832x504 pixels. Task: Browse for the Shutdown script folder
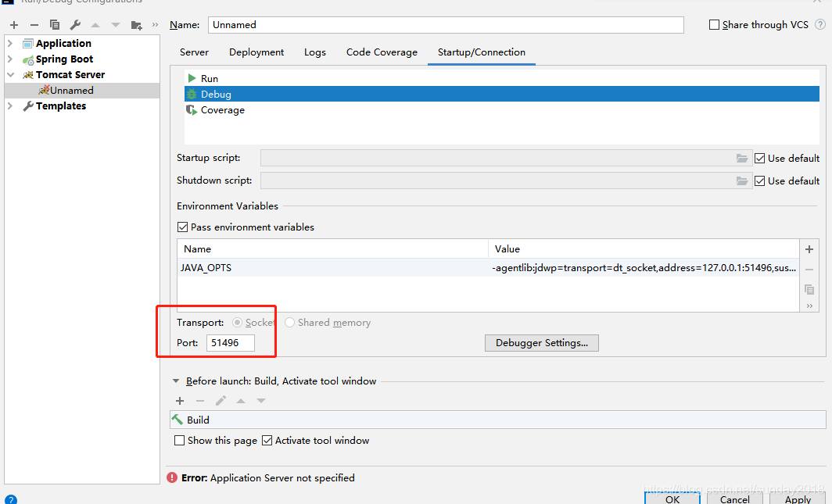click(742, 181)
